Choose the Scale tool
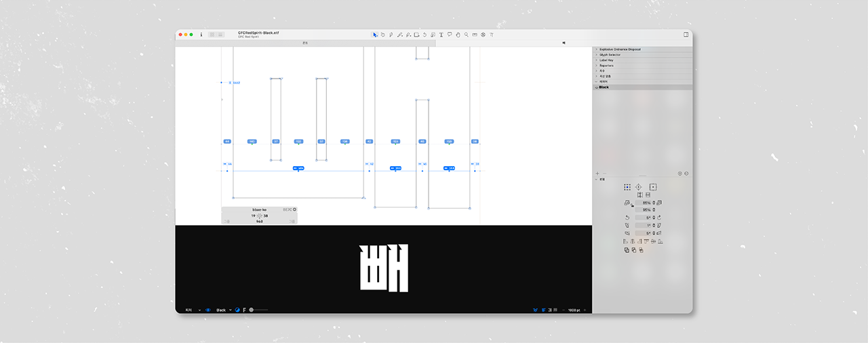This screenshot has height=343, width=868. (433, 35)
